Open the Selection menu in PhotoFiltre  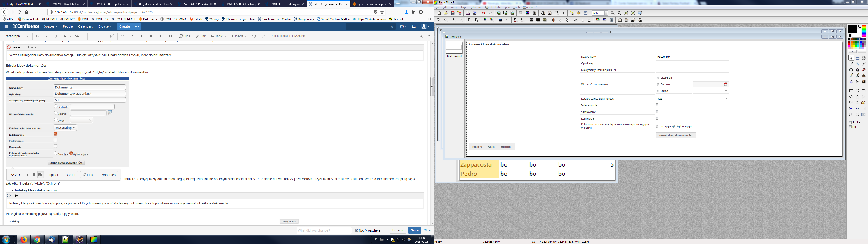click(x=476, y=7)
